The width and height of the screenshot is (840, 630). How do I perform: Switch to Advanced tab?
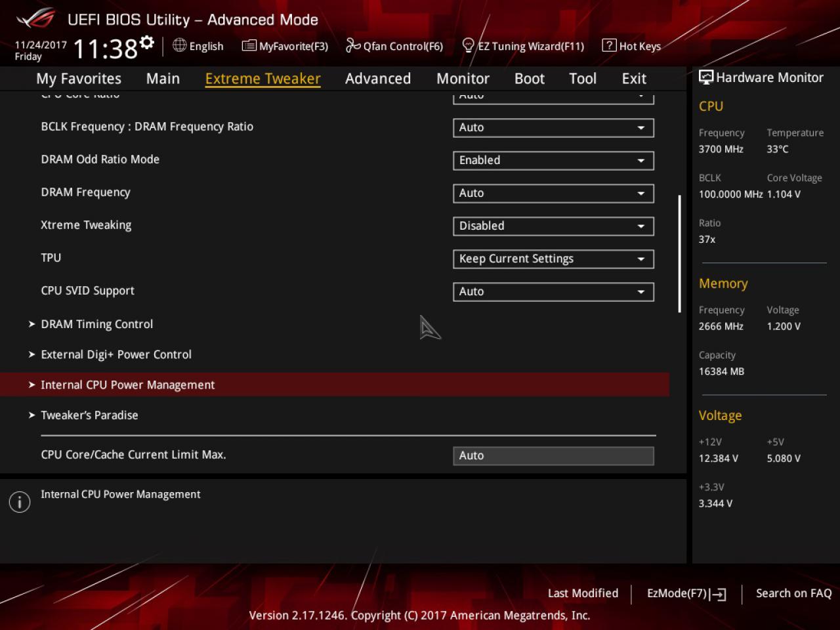(x=378, y=79)
